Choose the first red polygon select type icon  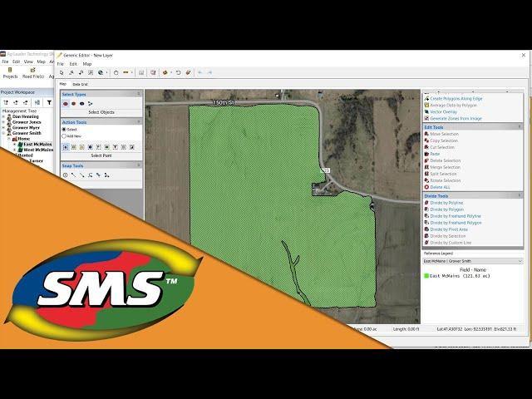66,104
